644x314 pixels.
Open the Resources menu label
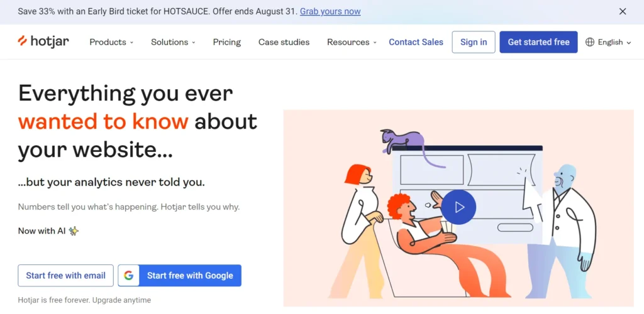tap(348, 42)
